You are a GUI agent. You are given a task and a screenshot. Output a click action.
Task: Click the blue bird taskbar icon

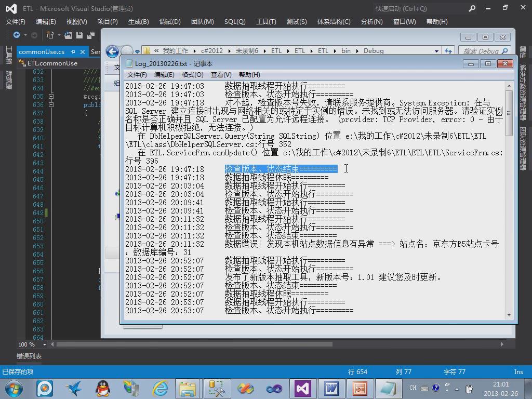[x=74, y=389]
